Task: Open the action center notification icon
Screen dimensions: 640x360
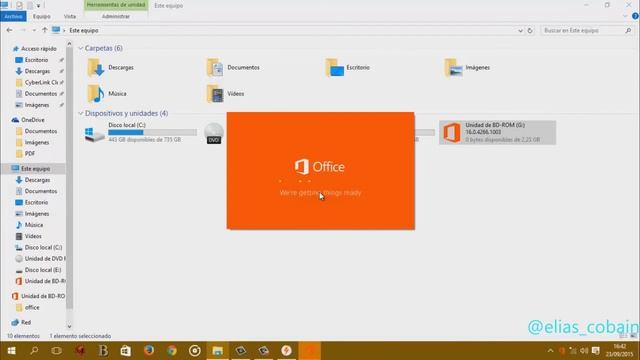Action: pos(596,351)
